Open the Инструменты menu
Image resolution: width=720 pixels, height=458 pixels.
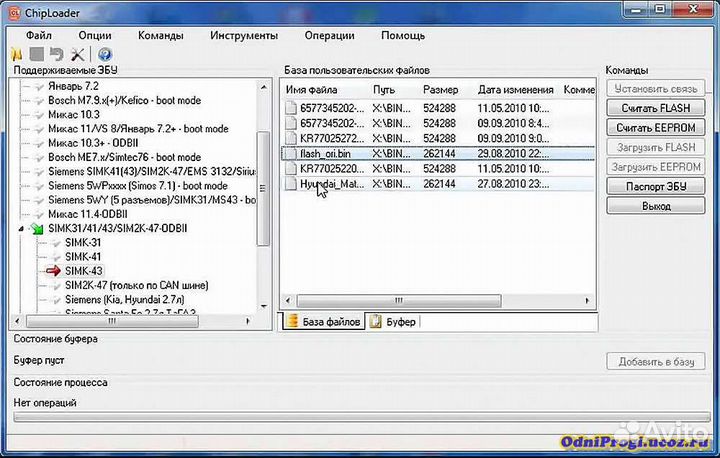(244, 35)
